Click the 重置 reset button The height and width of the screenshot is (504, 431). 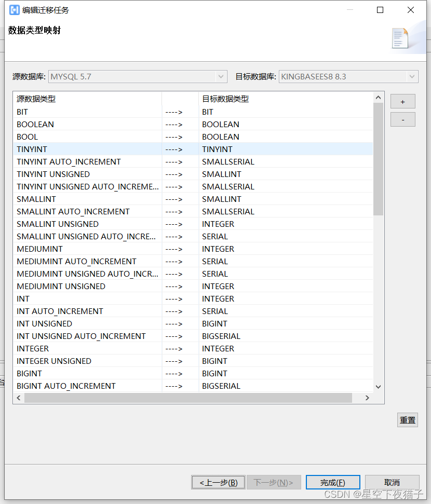408,420
